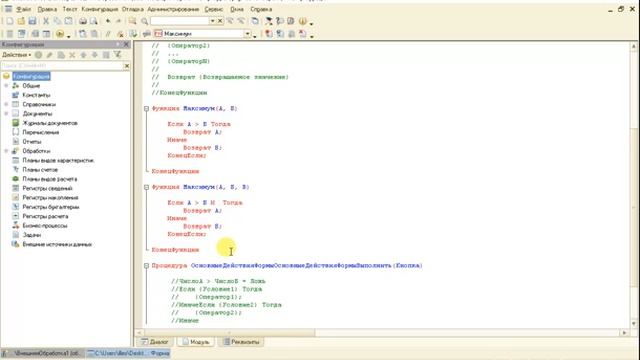Click the Print icon
This screenshot has height=360, width=640.
(x=83, y=21)
